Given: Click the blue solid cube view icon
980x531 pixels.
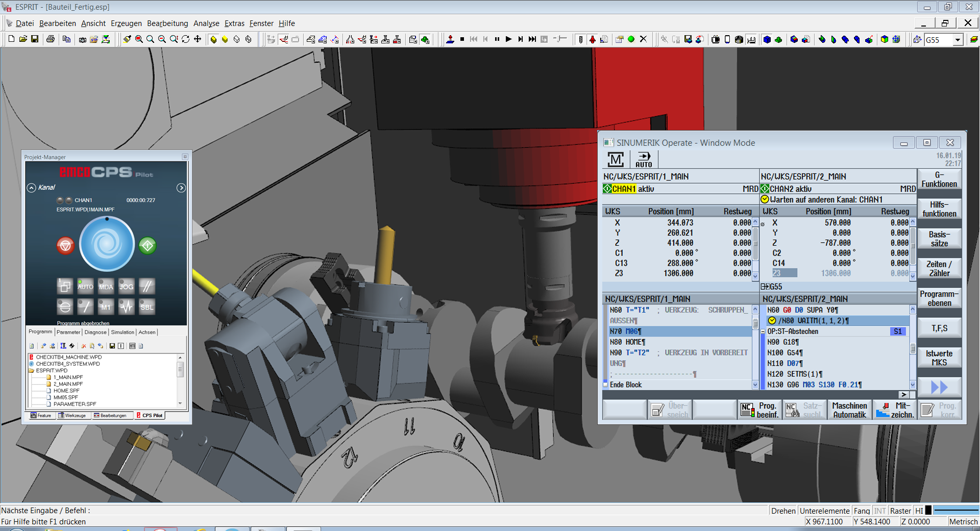Looking at the screenshot, I should point(767,39).
